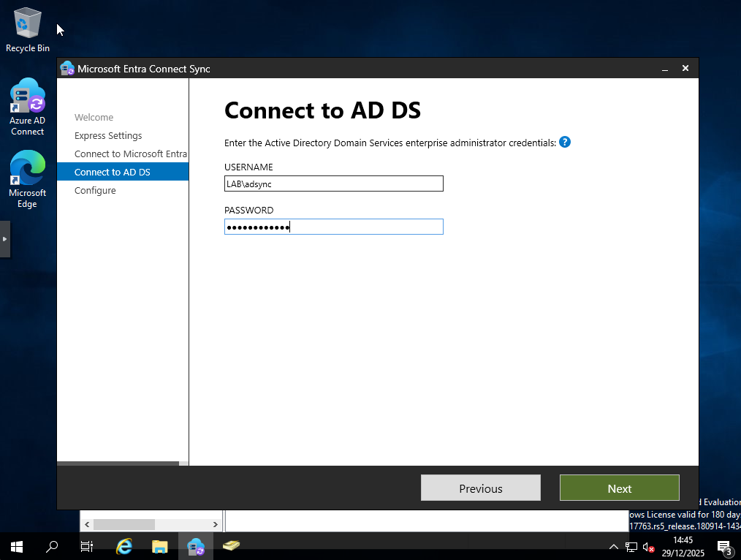Open File Explorer from the taskbar
This screenshot has width=741, height=560.
pyautogui.click(x=159, y=546)
